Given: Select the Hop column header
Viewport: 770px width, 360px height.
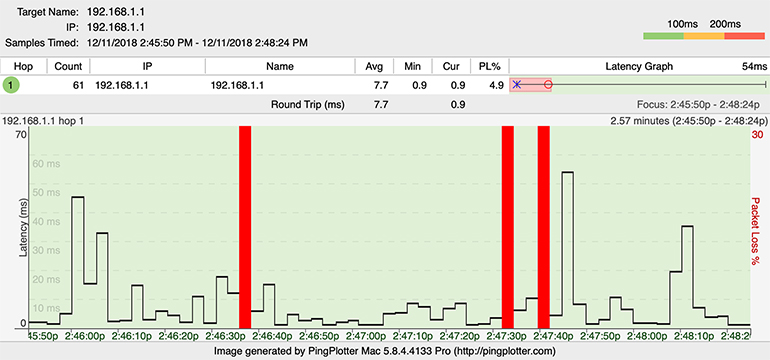Looking at the screenshot, I should tap(24, 66).
